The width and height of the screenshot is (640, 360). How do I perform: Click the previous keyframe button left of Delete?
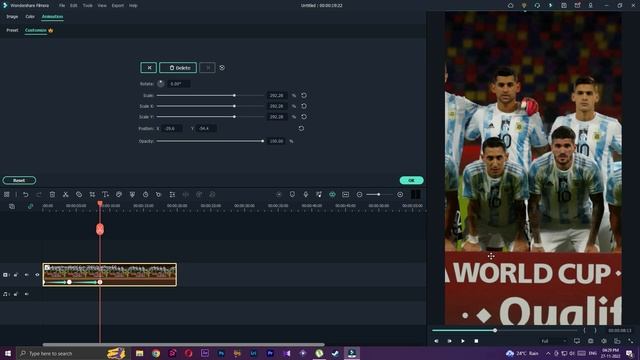pos(149,68)
